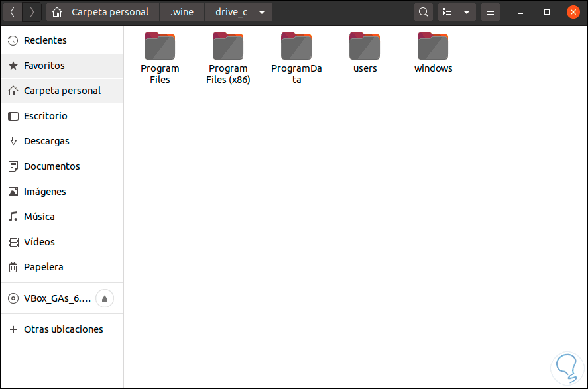Open the hamburger main menu
The height and width of the screenshot is (389, 588).
(490, 12)
